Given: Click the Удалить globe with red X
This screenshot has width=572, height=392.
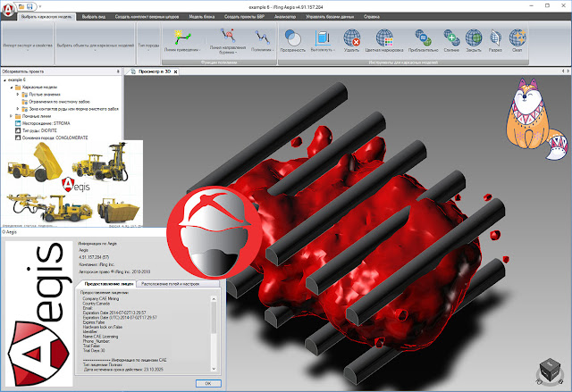Looking at the screenshot, I should [x=351, y=38].
